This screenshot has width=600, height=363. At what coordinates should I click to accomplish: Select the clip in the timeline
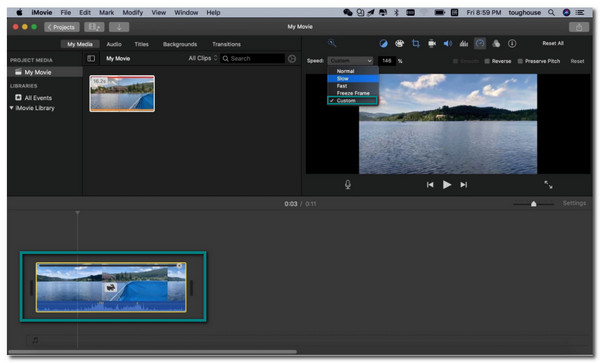(x=111, y=287)
